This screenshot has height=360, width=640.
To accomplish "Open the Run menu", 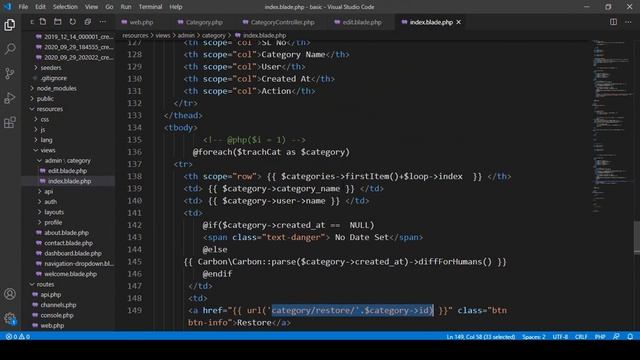I will coord(126,7).
